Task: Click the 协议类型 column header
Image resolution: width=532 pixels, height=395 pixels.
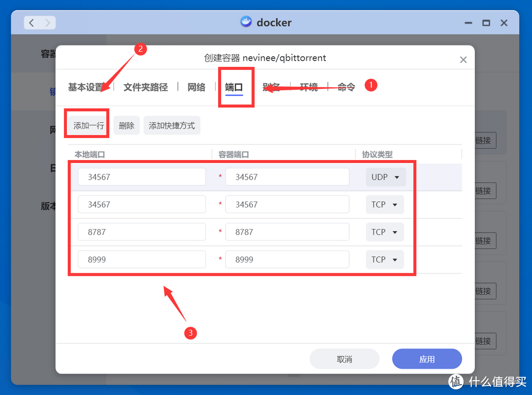Action: [377, 154]
